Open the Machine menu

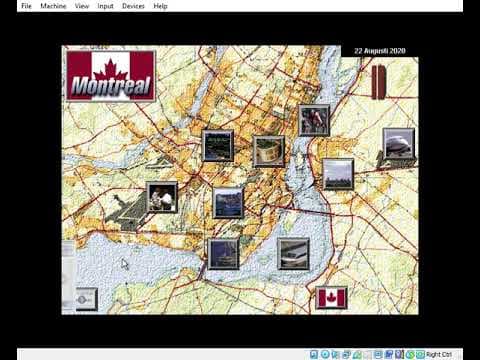(53, 6)
